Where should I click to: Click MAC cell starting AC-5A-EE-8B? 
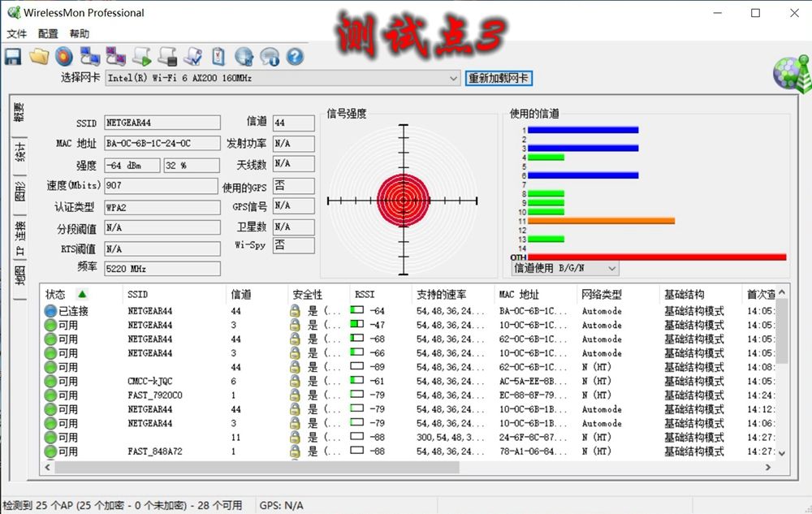coord(533,381)
